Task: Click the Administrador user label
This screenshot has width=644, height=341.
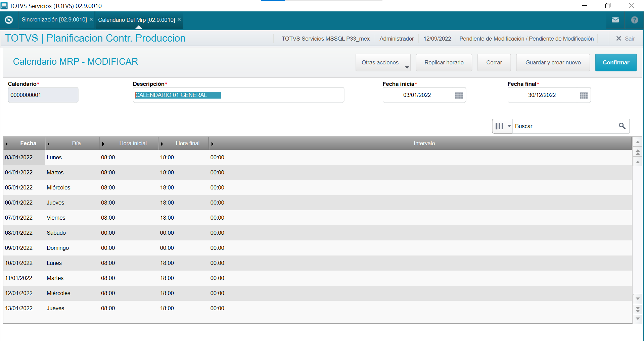Action: [x=397, y=39]
